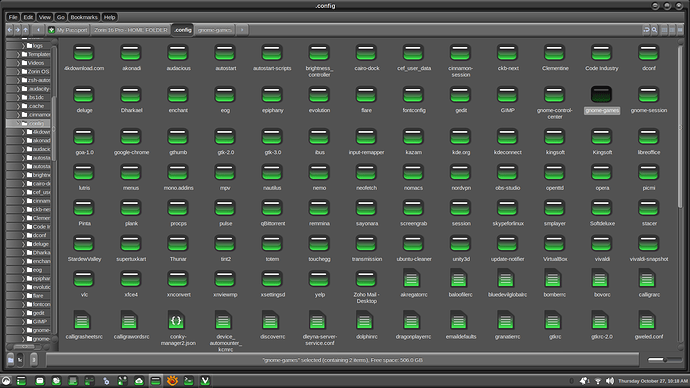Select the skypeforlinux folder
The width and height of the screenshot is (690, 388).
point(507,213)
